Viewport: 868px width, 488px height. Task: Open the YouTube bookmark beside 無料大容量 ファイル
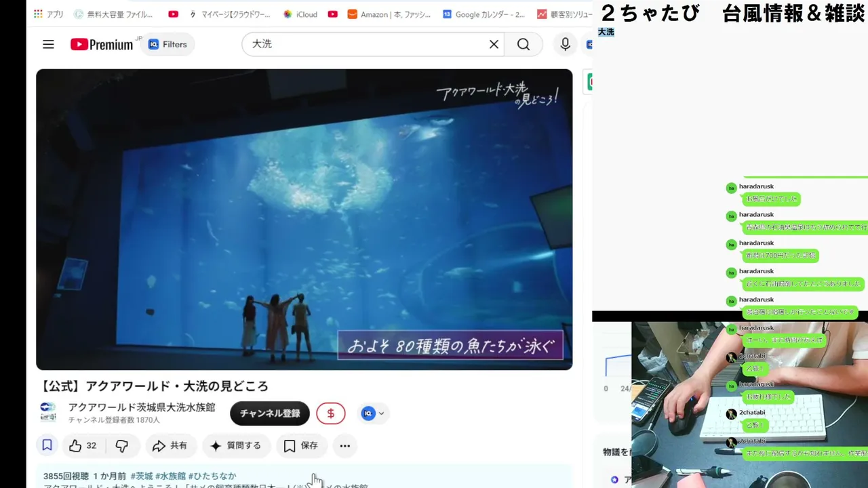pos(174,14)
